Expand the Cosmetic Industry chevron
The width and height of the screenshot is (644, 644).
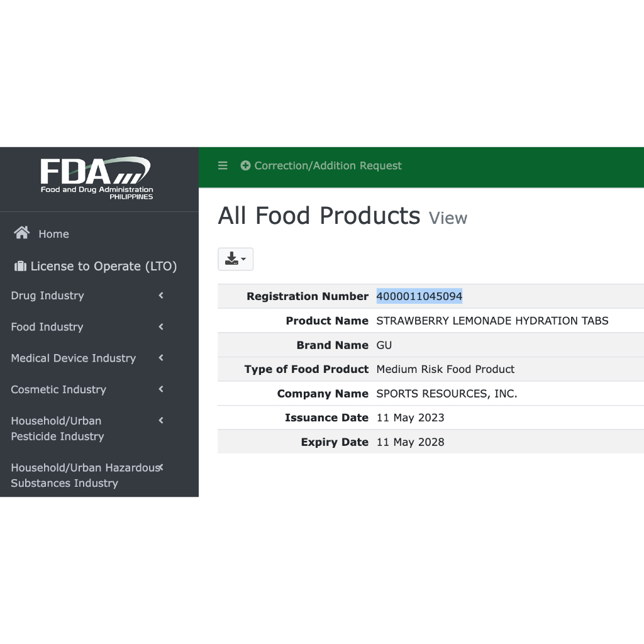pos(161,389)
